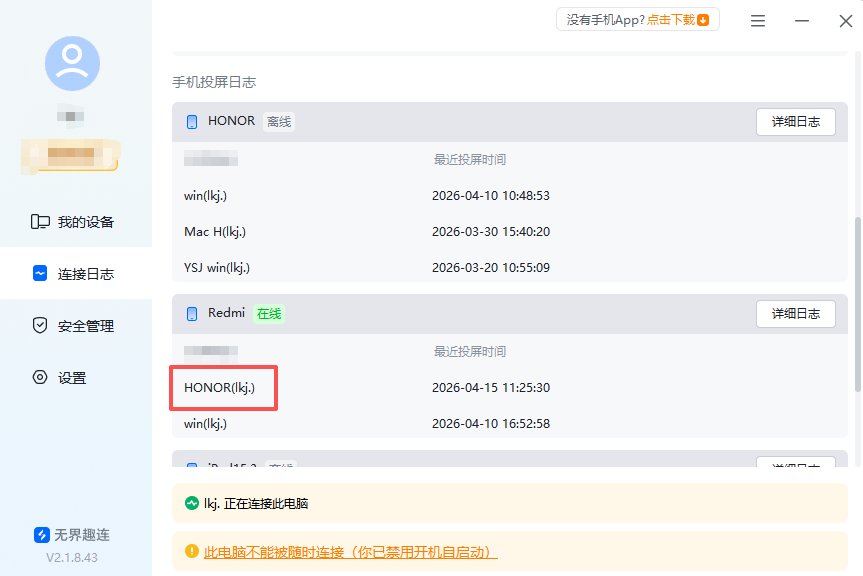Image resolution: width=863 pixels, height=576 pixels.
Task: Click the 在线 status badge on Redmi
Action: tap(269, 314)
